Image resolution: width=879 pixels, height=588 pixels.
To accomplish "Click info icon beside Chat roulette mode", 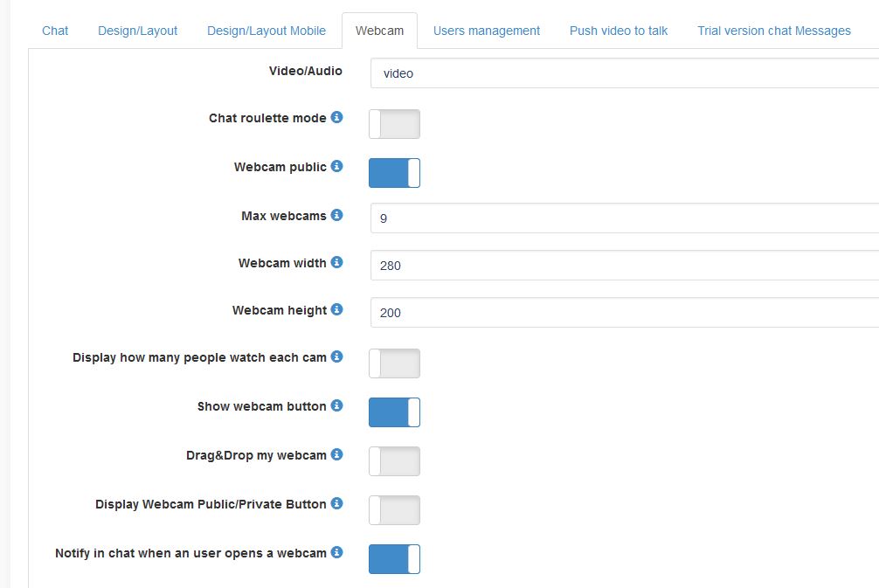I will click(x=337, y=117).
